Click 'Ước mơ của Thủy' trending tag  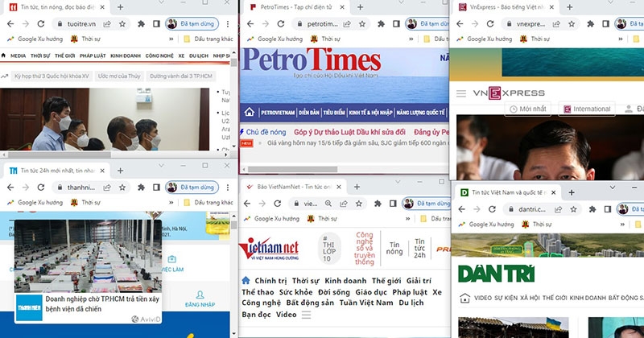pos(119,76)
